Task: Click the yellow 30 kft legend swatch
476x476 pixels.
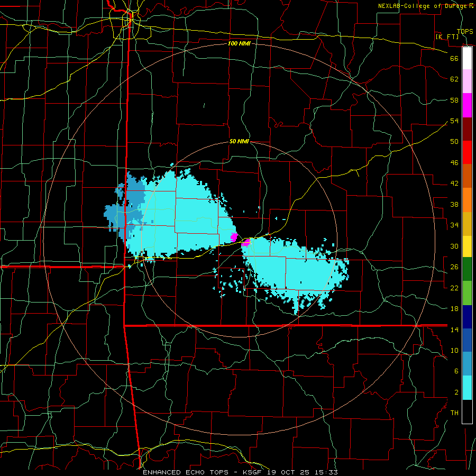Action: [467, 246]
